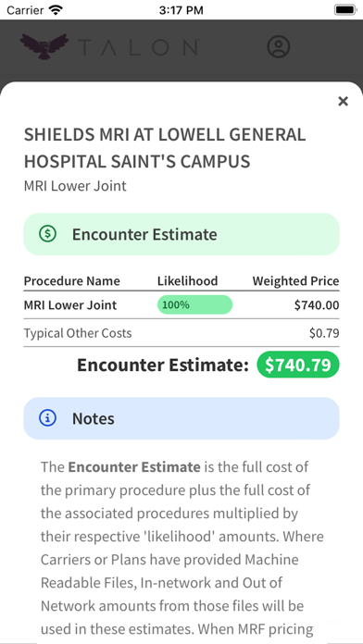Open the user profile icon

pos(279,46)
